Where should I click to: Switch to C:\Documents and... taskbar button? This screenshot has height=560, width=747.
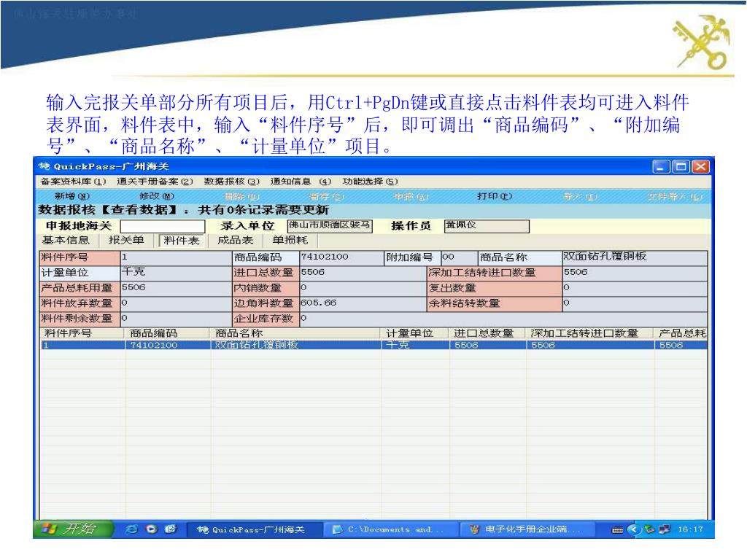click(x=390, y=529)
